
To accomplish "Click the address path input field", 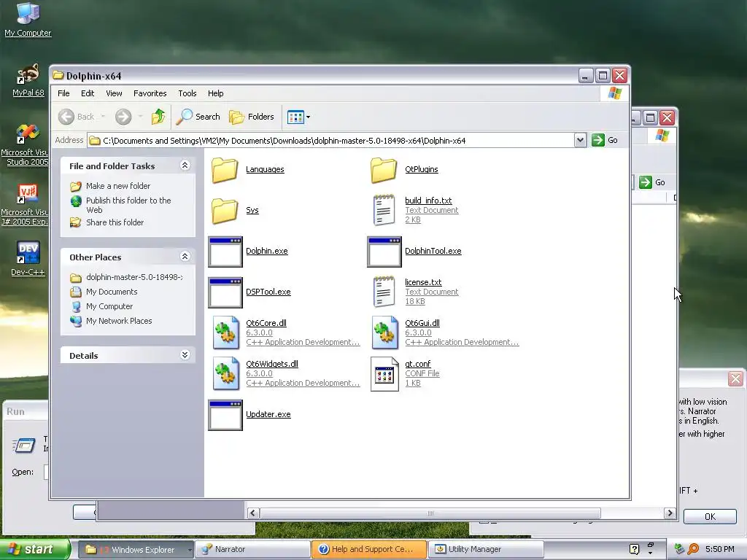I will (331, 141).
